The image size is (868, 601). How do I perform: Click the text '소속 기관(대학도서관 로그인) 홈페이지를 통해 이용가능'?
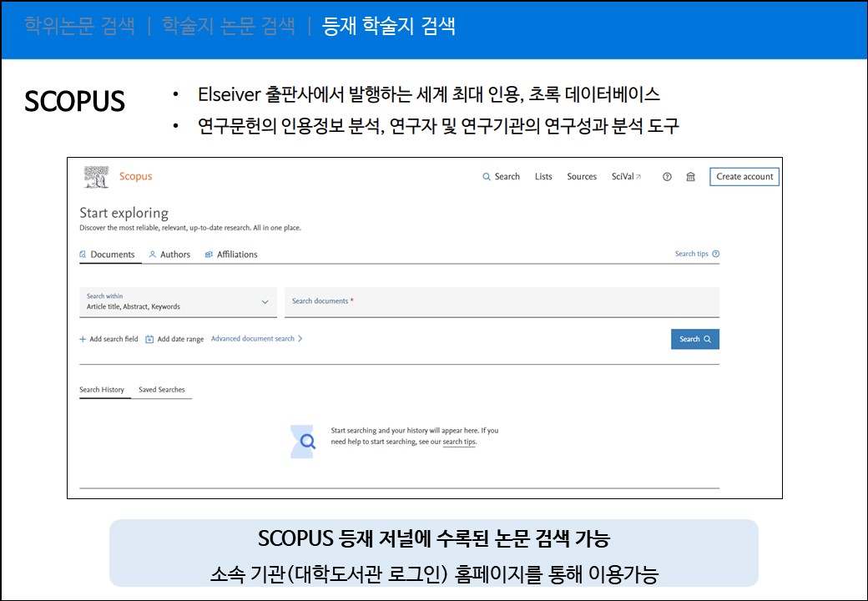(x=434, y=574)
